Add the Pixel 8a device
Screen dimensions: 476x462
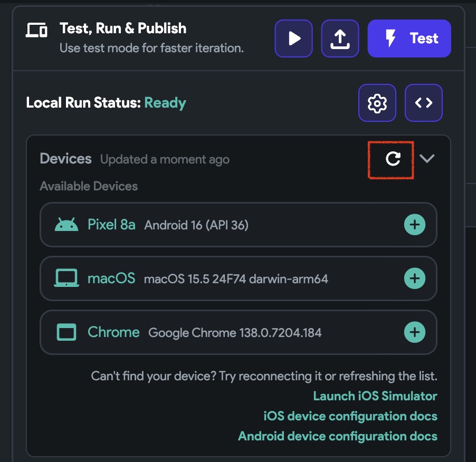coord(415,225)
